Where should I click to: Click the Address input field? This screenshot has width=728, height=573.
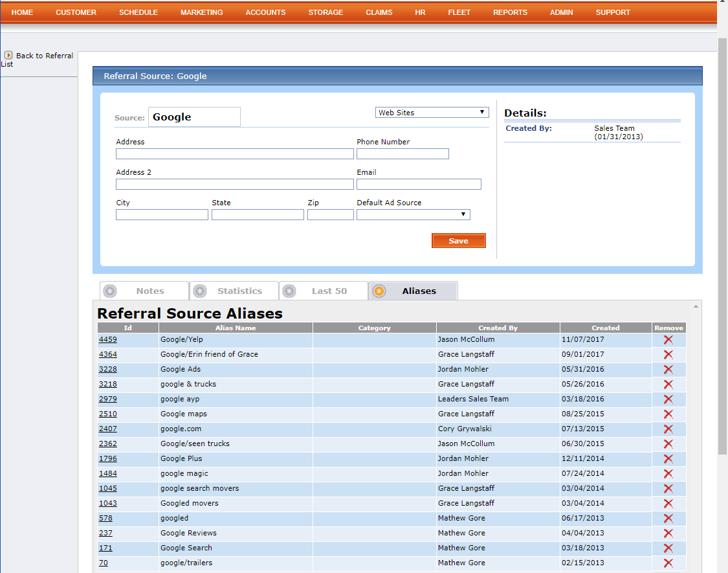click(234, 154)
